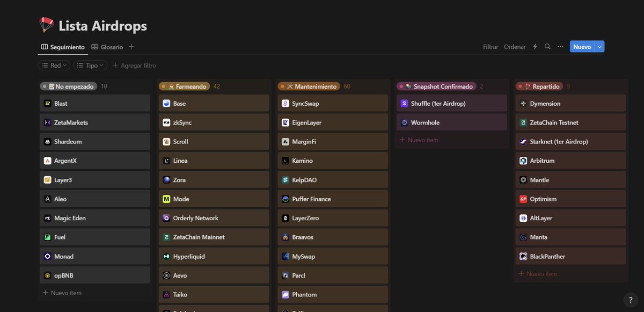Click the blue Nuevo button

click(582, 47)
